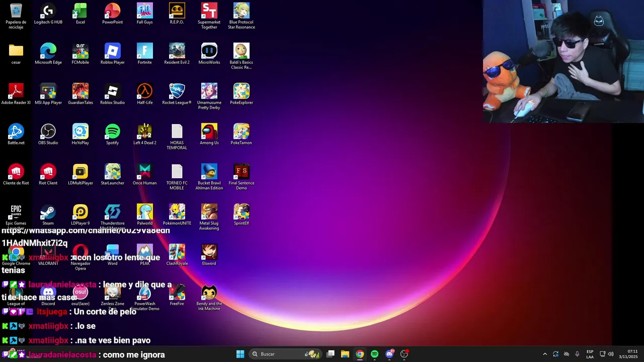Select Cliente de Riot icon
The width and height of the screenshot is (644, 362).
(16, 175)
